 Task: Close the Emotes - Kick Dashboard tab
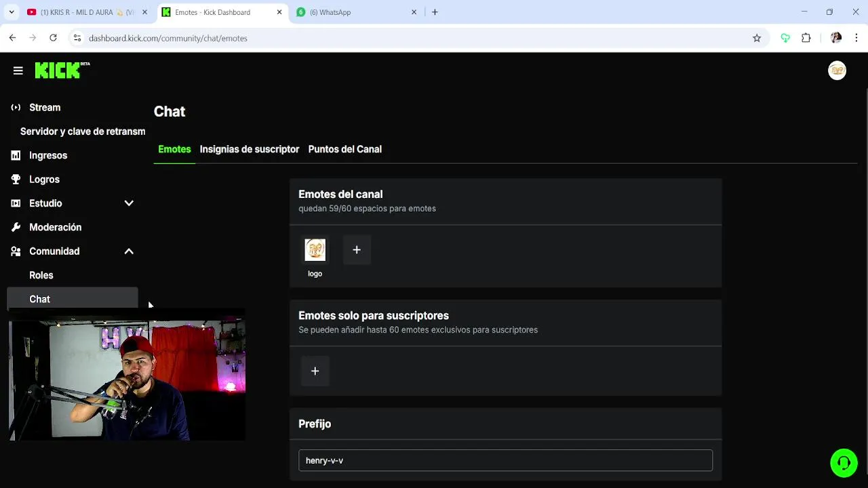click(279, 12)
